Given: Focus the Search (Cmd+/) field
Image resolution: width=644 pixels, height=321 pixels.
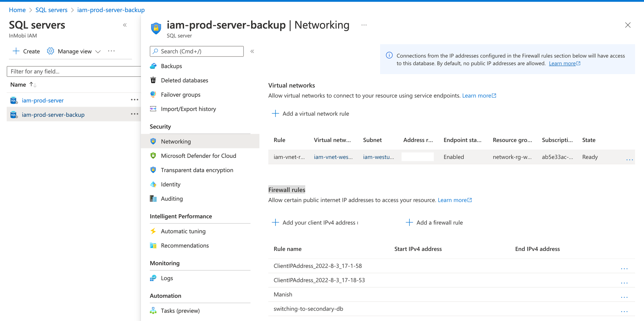Looking at the screenshot, I should click(197, 51).
